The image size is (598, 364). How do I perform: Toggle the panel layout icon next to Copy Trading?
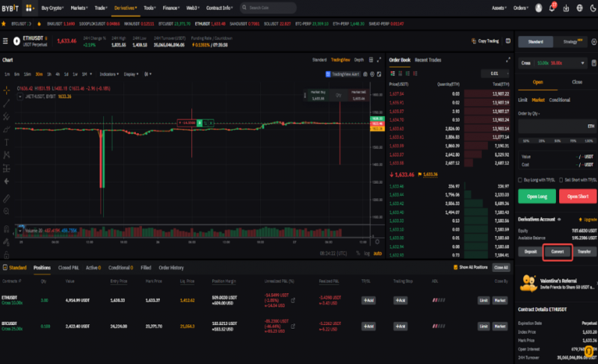click(508, 41)
